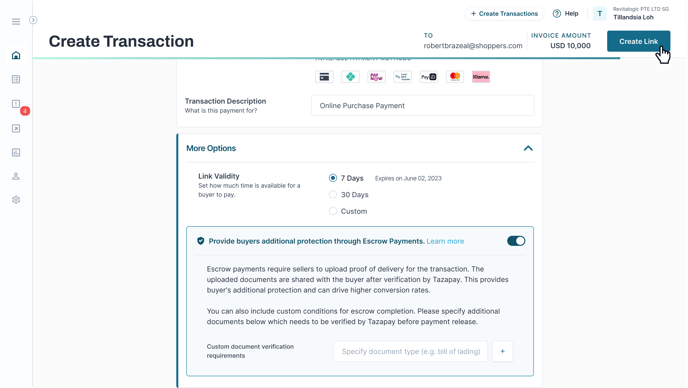Disable the Escrow Payments toggle
688x388 pixels.
coord(516,241)
